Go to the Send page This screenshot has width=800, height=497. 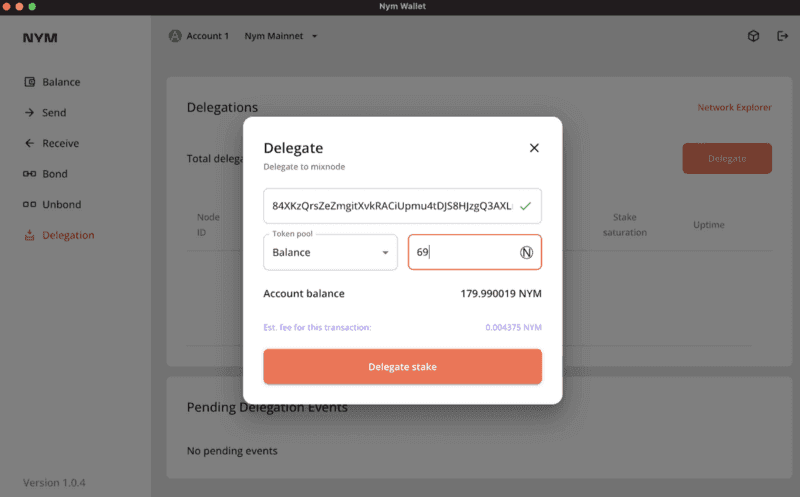click(54, 113)
